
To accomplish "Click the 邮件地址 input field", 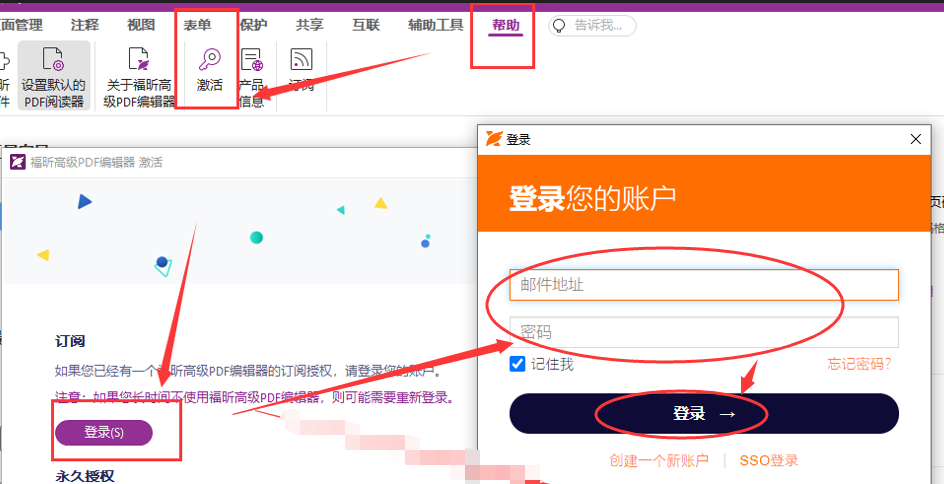I will [704, 285].
